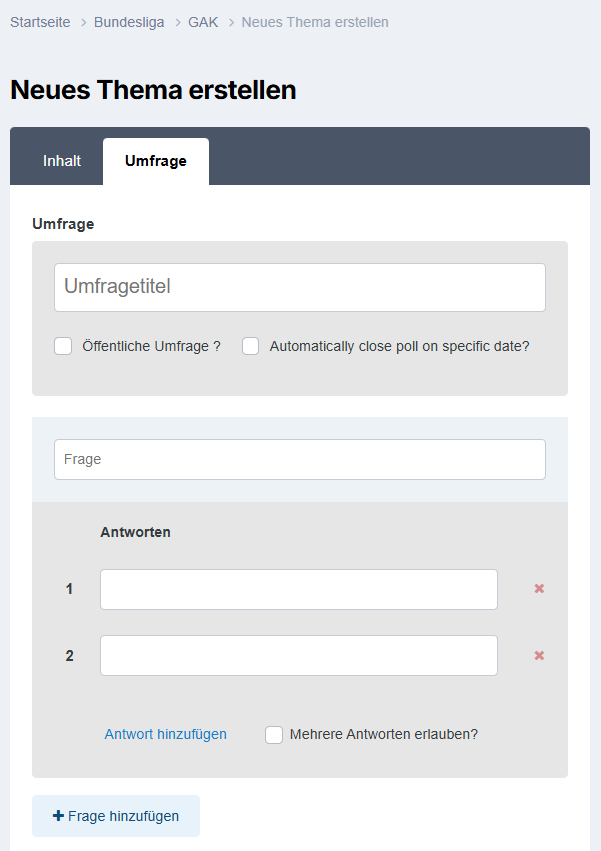Navigate to GAK forum breadcrumb
The image size is (601, 851).
point(203,22)
